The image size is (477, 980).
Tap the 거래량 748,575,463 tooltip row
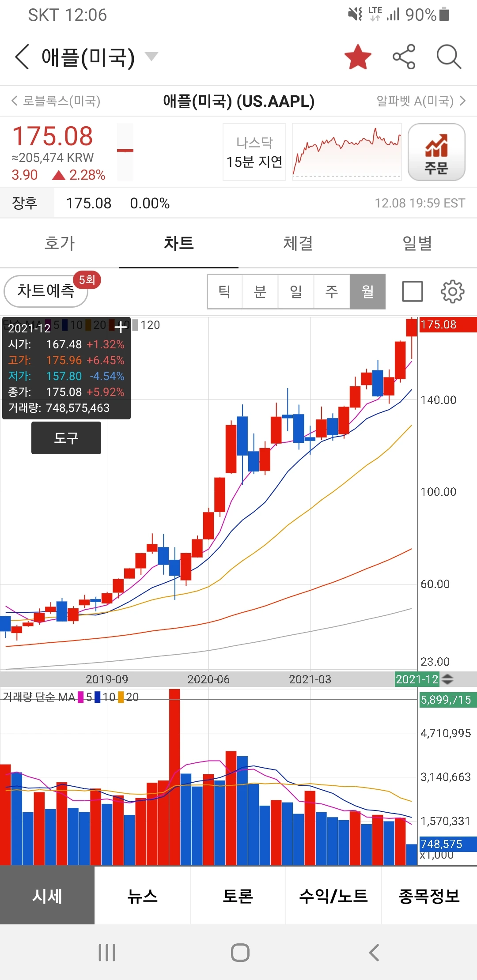click(59, 408)
